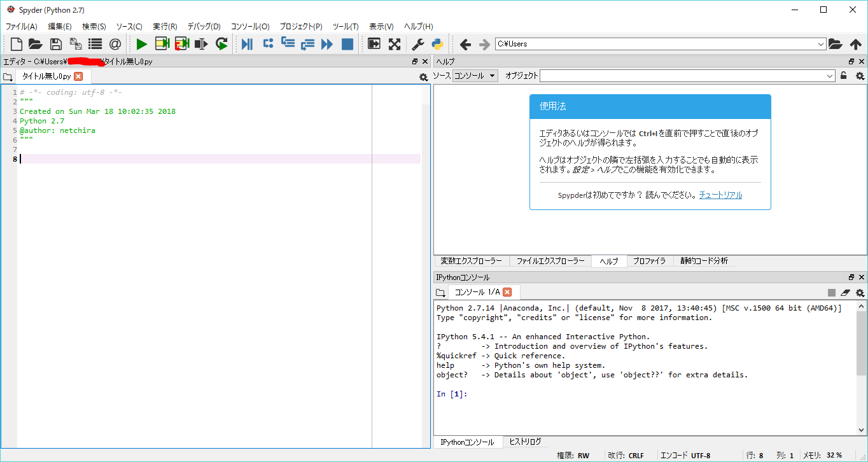Switch to the 静的コード分析 tab

pyautogui.click(x=704, y=261)
